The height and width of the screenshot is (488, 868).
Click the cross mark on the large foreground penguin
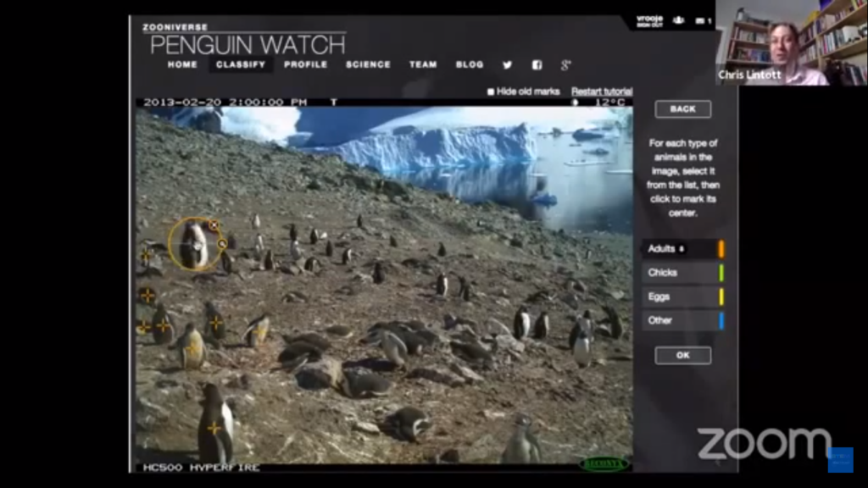[214, 428]
